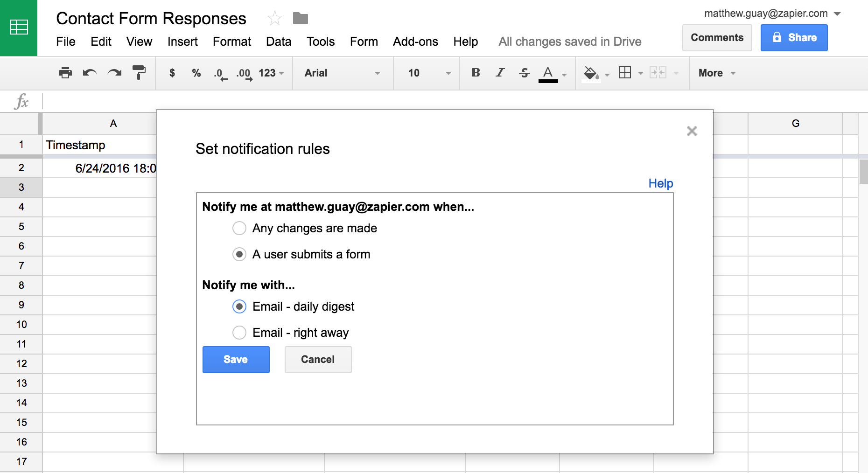868x473 pixels.
Task: Open the borders icon
Action: tap(624, 73)
